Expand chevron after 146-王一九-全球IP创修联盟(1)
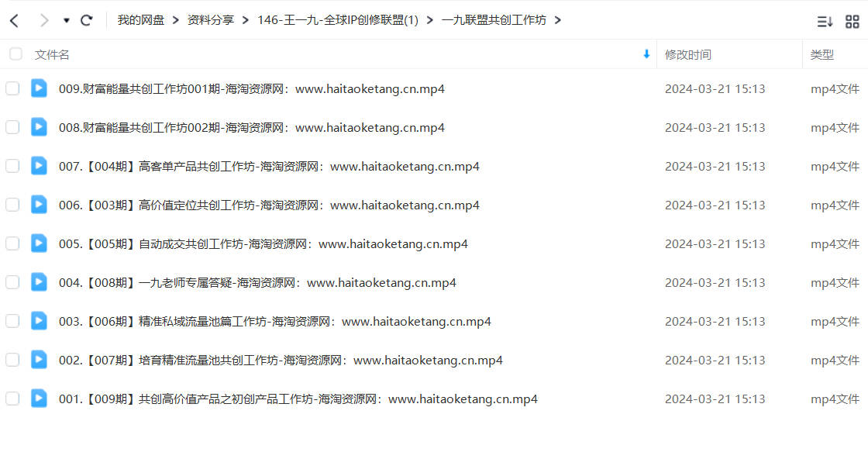The image size is (868, 459). click(429, 20)
